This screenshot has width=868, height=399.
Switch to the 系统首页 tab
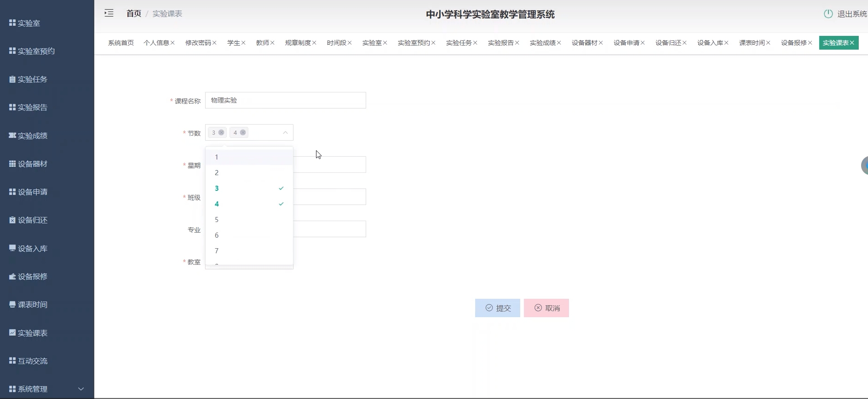coord(121,43)
